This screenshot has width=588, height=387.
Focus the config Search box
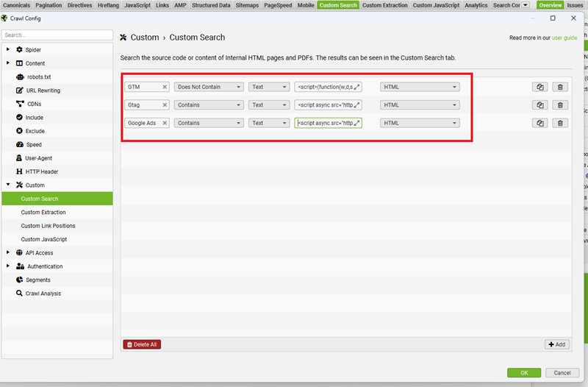[x=57, y=35]
